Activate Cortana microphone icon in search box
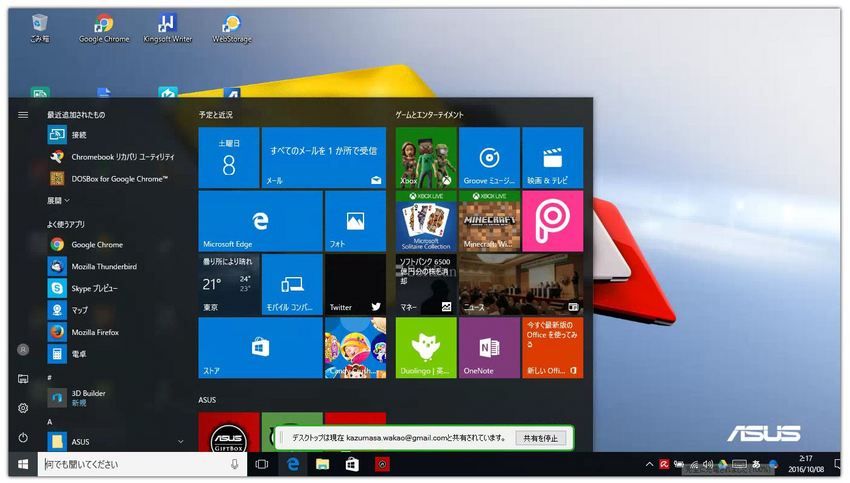Viewport: 850px width, 483px height. tap(235, 465)
